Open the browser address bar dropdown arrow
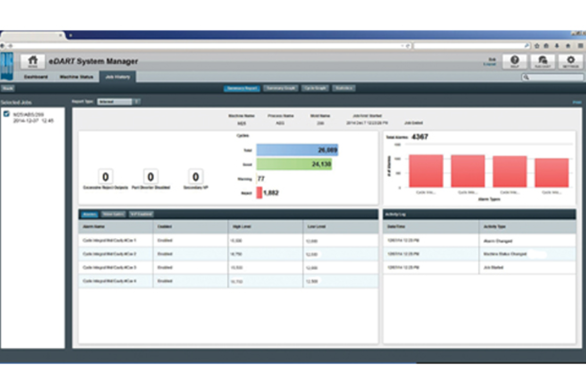 402,46
